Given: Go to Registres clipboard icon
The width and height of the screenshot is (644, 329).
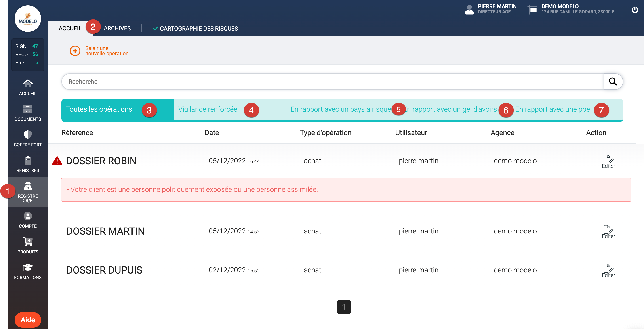Looking at the screenshot, I should (x=28, y=161).
